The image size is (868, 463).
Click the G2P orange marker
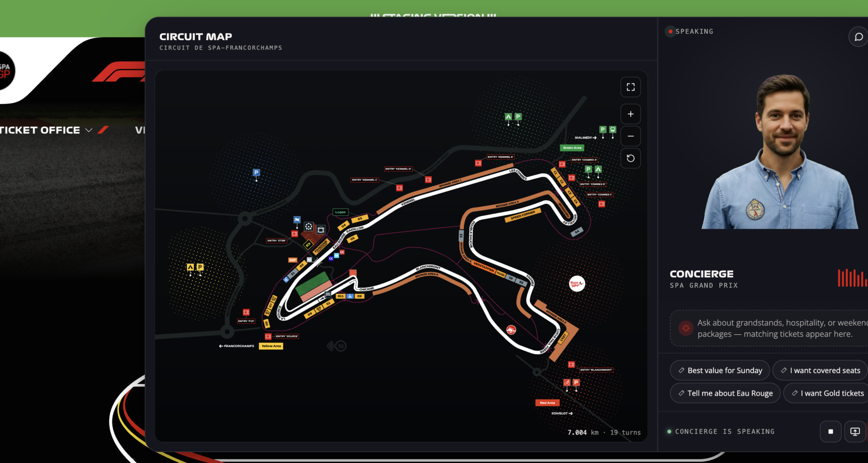click(x=293, y=260)
